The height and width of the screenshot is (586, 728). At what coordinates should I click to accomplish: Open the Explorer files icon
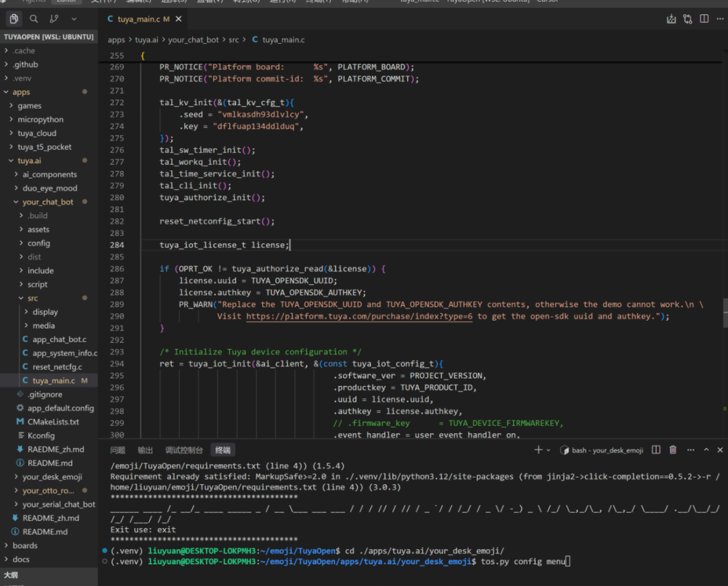14,19
